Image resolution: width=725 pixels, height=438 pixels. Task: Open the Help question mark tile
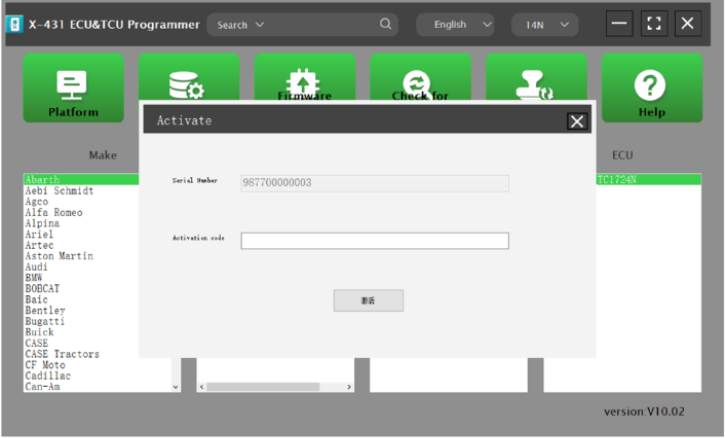point(651,87)
